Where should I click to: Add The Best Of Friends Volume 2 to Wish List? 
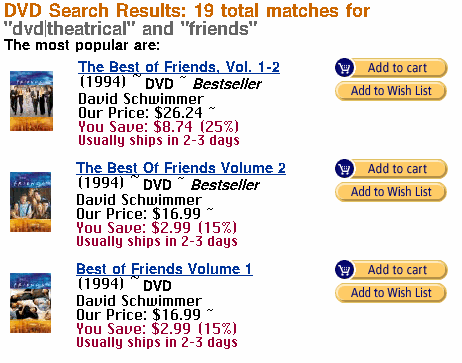click(391, 192)
